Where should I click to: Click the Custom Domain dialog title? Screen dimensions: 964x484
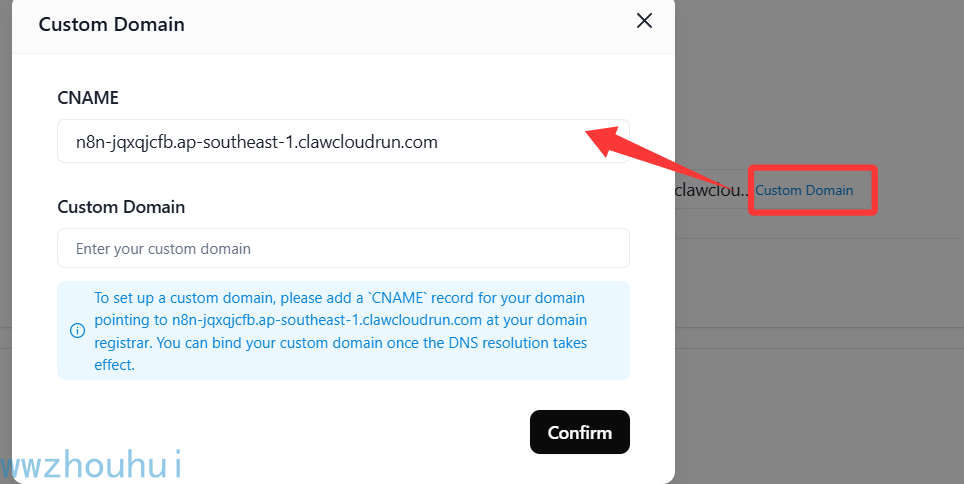point(111,25)
